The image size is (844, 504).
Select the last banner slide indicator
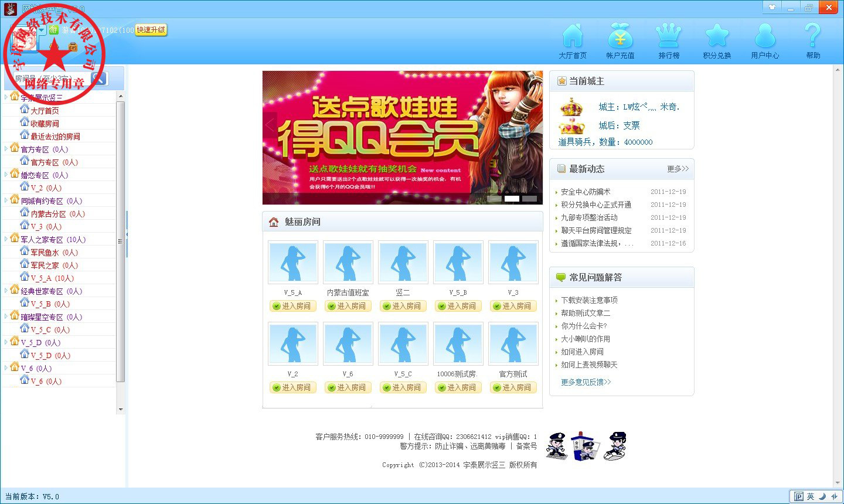click(529, 199)
